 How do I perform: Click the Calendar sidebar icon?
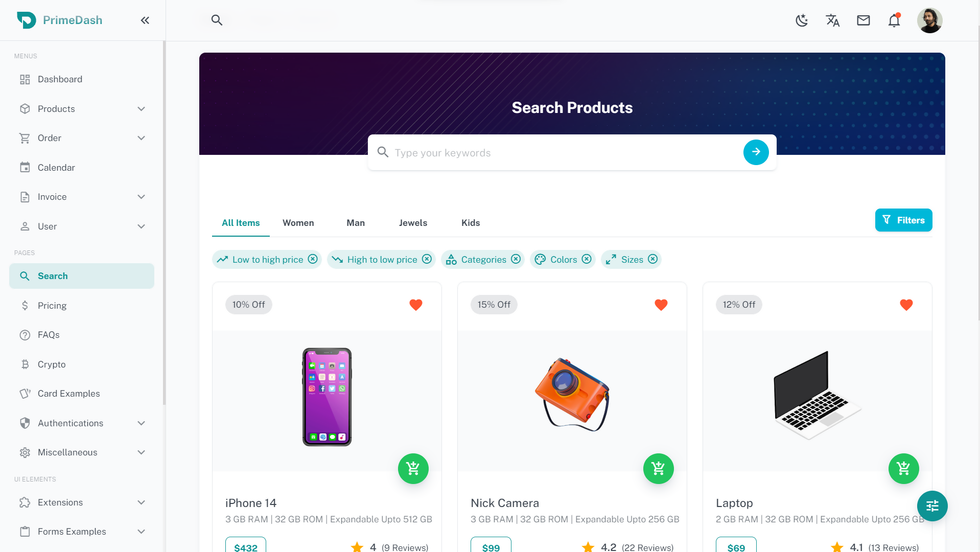pos(25,167)
